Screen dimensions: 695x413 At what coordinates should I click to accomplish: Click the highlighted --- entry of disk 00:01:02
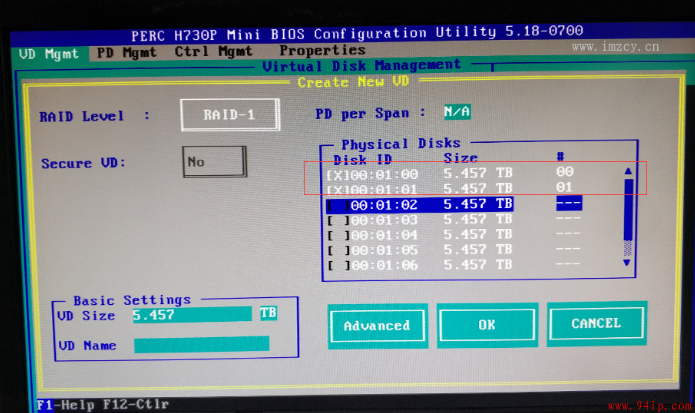(x=569, y=203)
